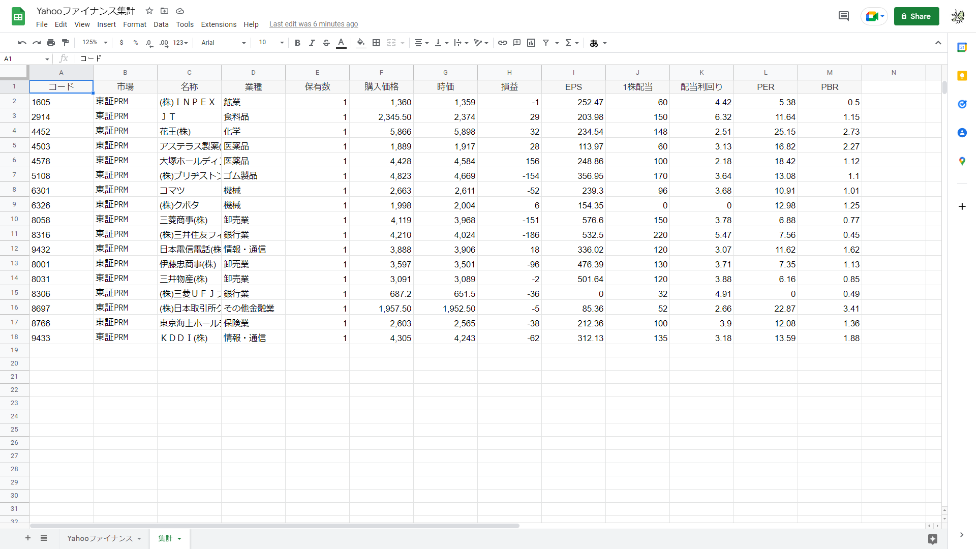
Task: Open the zoom level dropdown
Action: [x=95, y=43]
